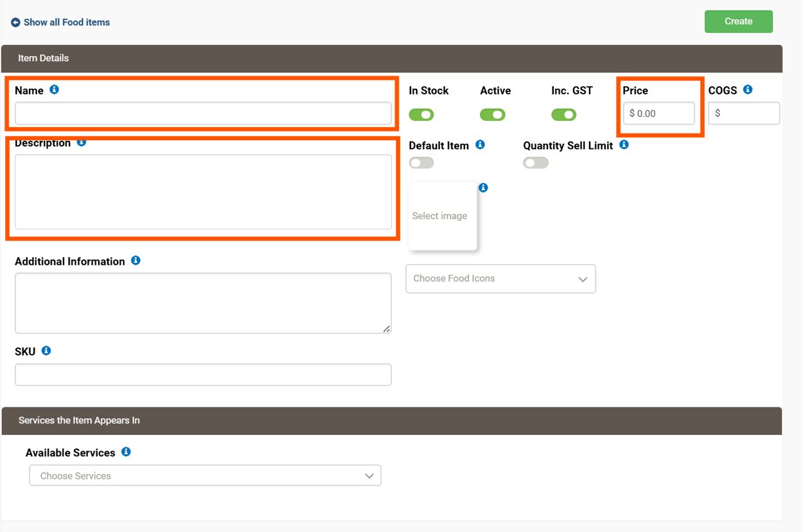Click the info icon above Select image box
Viewport: 803px width, 532px height.
click(483, 188)
